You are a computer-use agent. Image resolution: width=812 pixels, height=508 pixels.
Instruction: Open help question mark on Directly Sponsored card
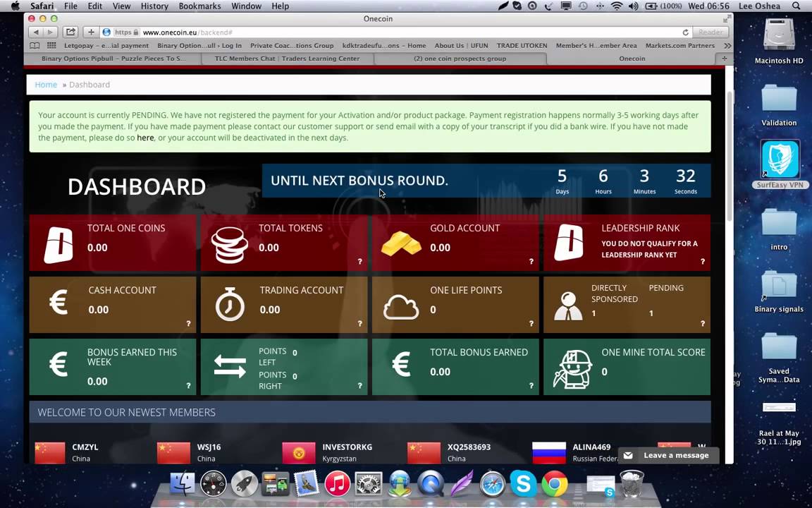703,323
